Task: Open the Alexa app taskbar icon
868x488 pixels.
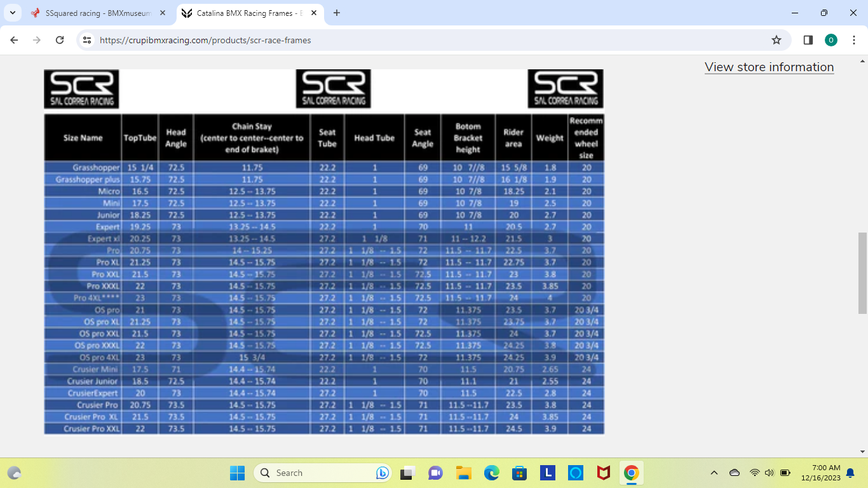Action: pyautogui.click(x=575, y=473)
